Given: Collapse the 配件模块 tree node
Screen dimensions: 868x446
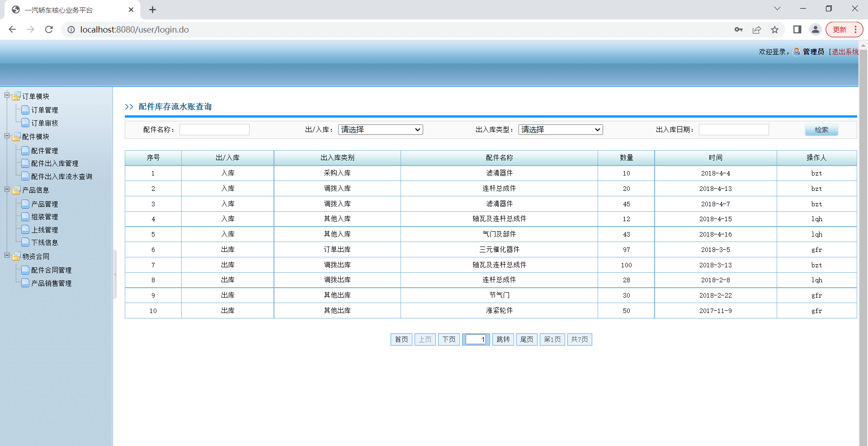Looking at the screenshot, I should pos(7,136).
